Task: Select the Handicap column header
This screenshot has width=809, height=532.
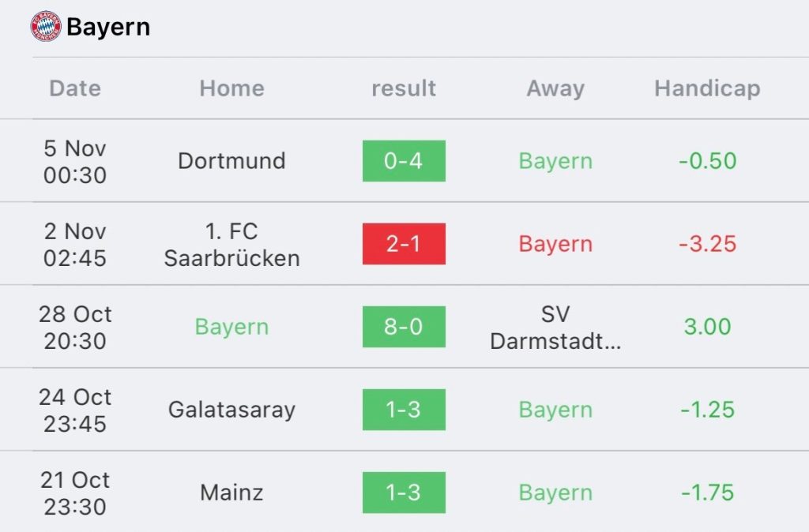Action: coord(707,88)
